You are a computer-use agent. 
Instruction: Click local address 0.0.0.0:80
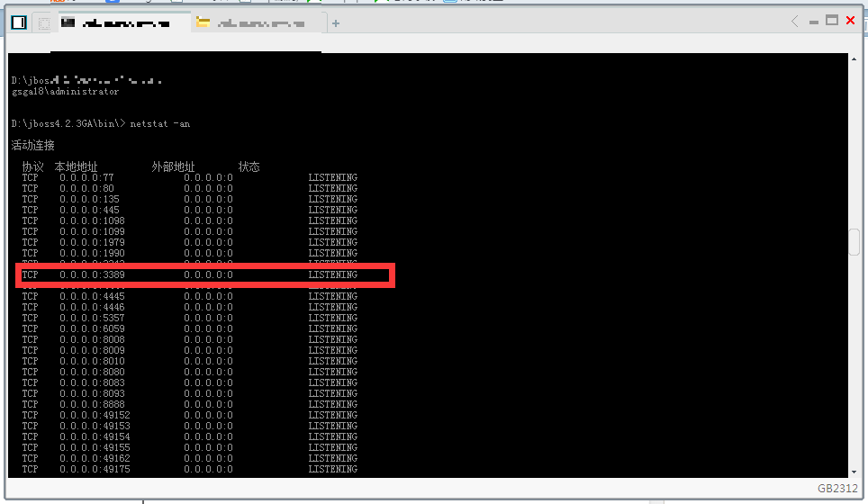(x=87, y=188)
